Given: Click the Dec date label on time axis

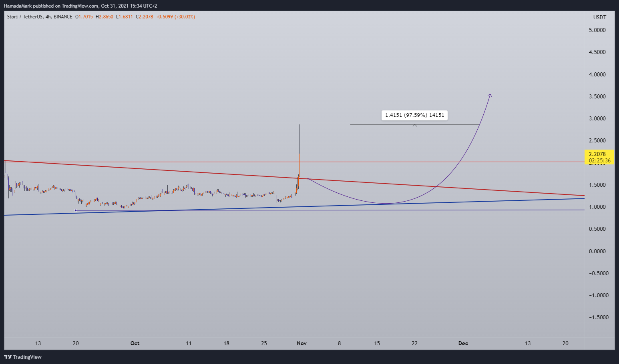Looking at the screenshot, I should tap(463, 343).
